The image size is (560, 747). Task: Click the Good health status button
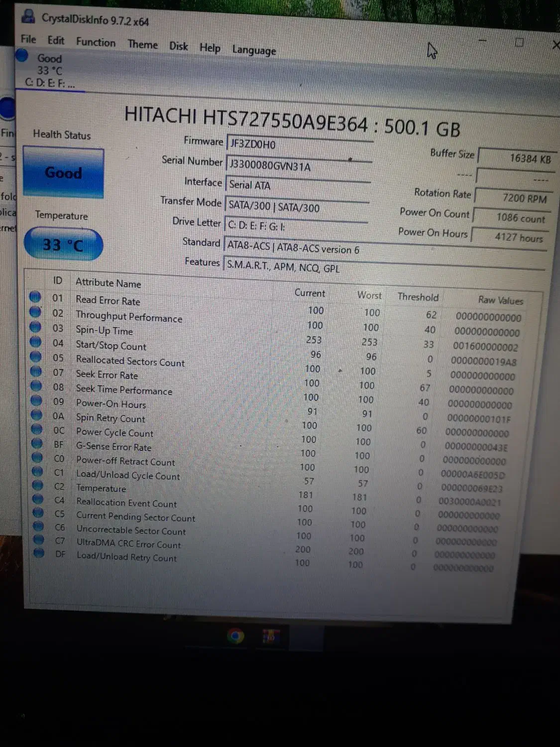pyautogui.click(x=63, y=173)
